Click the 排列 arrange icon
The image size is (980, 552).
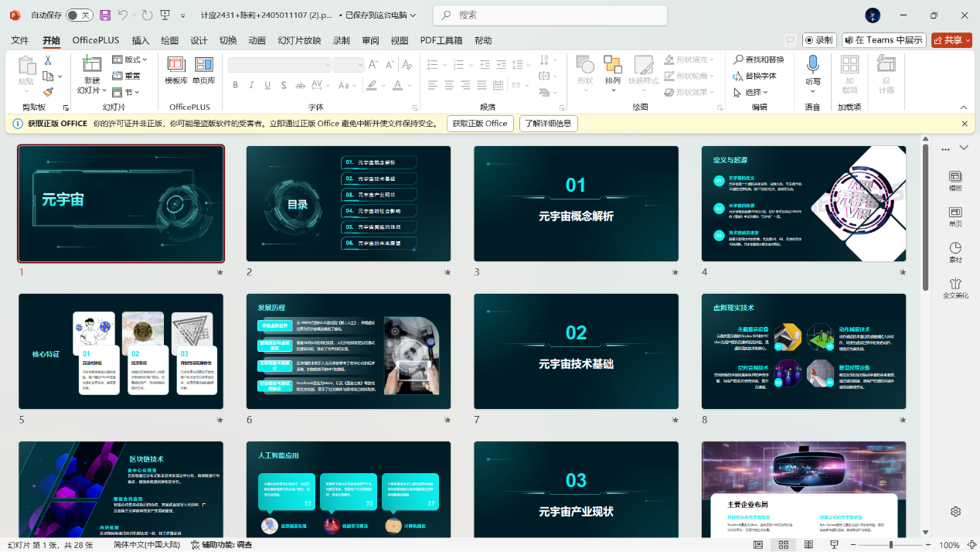point(612,70)
